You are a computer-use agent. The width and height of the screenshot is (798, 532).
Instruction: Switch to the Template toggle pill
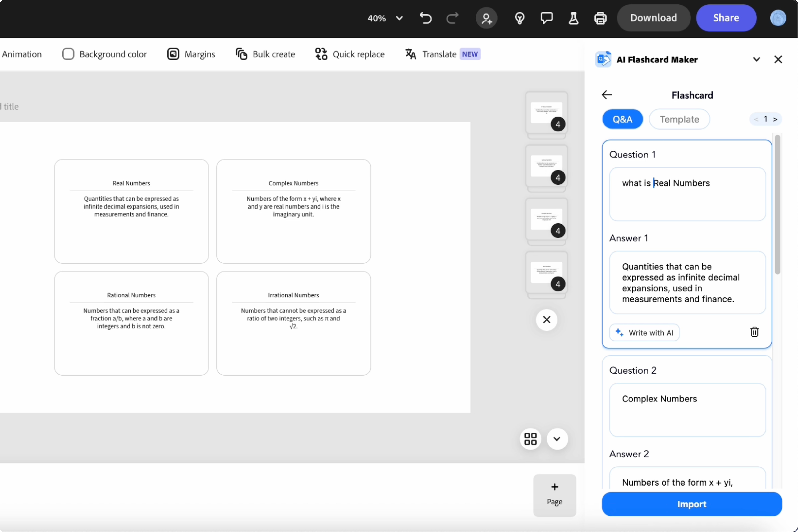pyautogui.click(x=679, y=119)
